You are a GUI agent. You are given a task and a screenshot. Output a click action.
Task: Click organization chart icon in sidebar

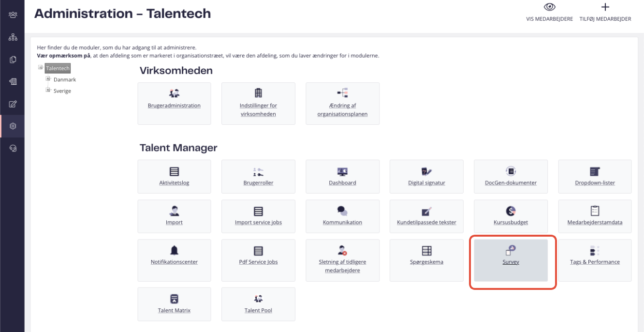[13, 37]
